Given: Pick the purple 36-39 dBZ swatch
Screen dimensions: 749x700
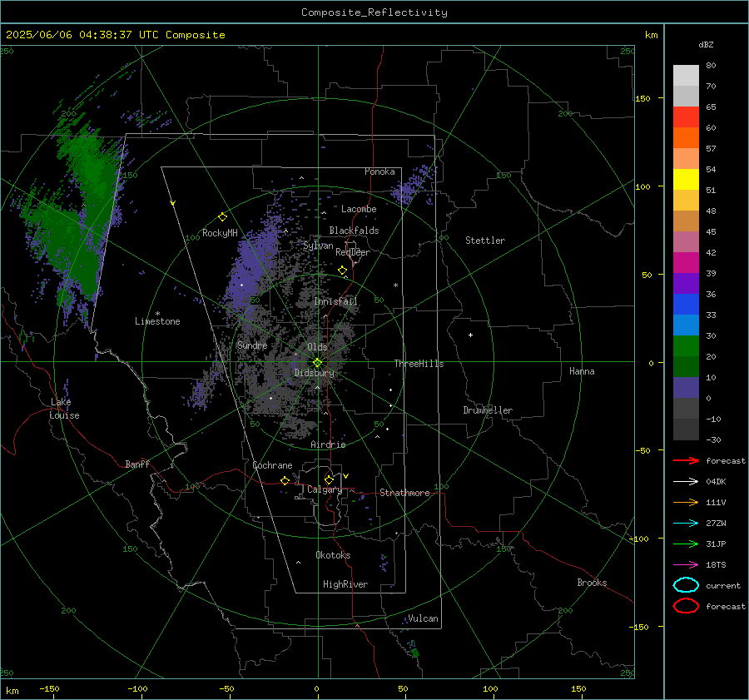Looking at the screenshot, I should tap(686, 283).
